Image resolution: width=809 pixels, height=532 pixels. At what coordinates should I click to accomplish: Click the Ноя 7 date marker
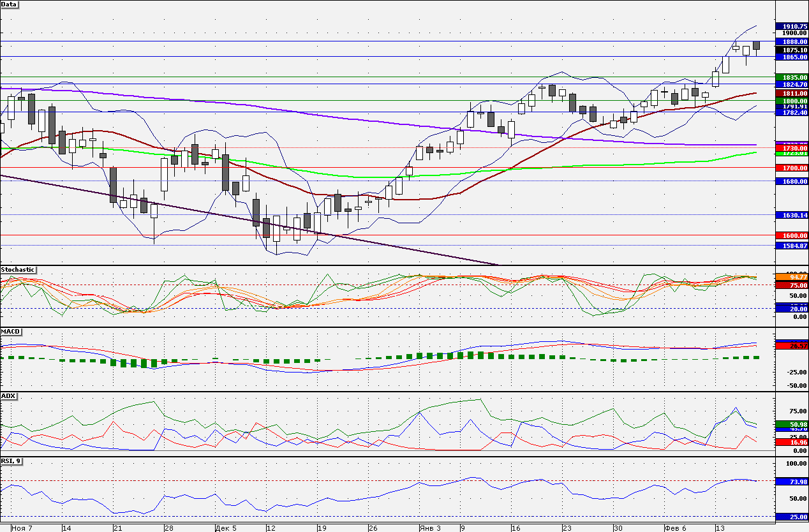pos(22,528)
